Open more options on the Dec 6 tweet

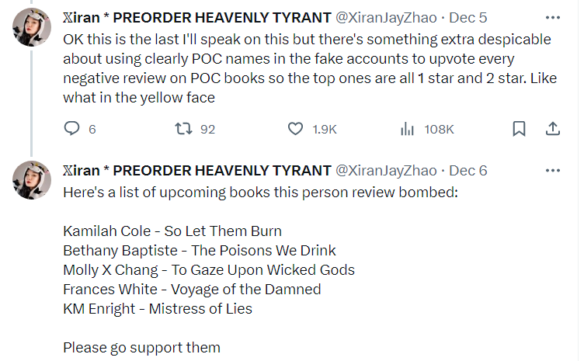coord(553,171)
